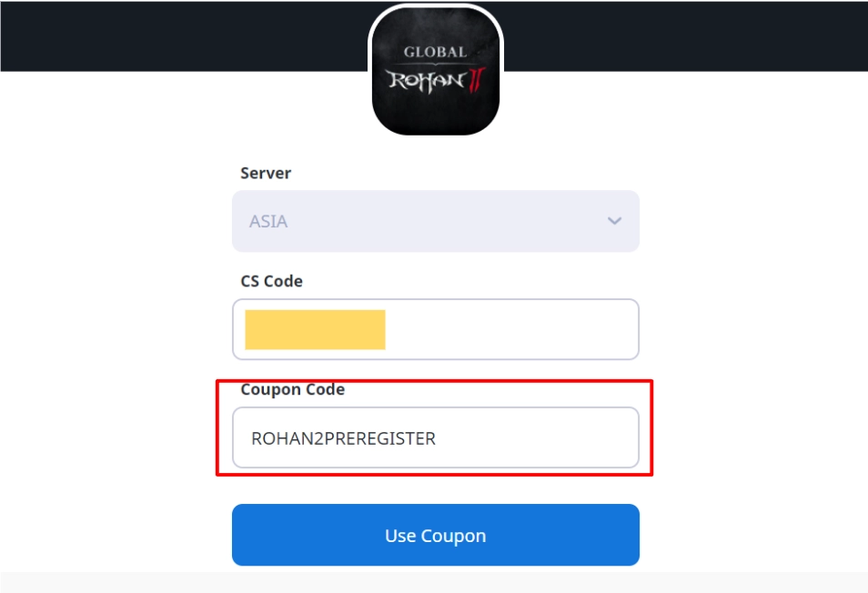The image size is (868, 593).
Task: Click the gray footer strip below the button
Action: pyautogui.click(x=435, y=582)
